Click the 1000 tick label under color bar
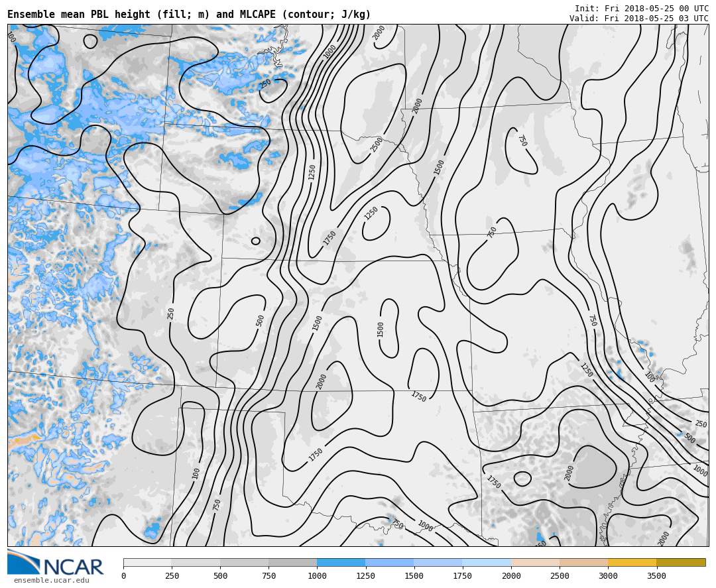The width and height of the screenshot is (716, 588). (317, 576)
